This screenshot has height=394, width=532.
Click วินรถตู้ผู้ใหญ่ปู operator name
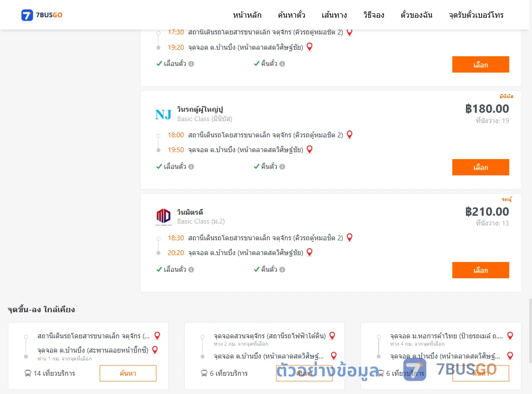point(200,109)
